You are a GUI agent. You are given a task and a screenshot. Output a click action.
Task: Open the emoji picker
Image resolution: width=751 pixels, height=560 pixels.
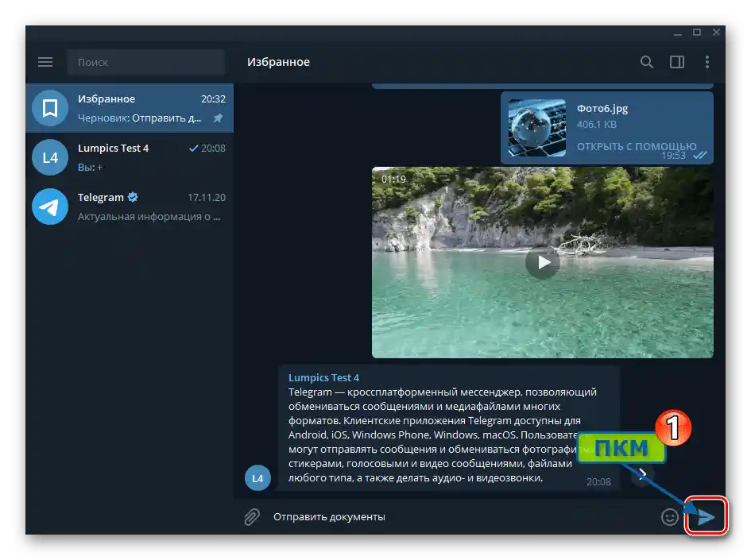[670, 516]
